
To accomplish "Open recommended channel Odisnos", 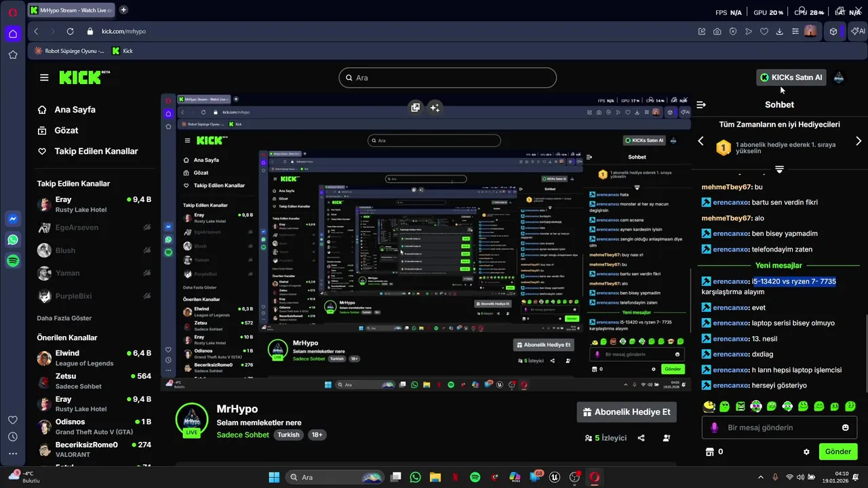I will click(94, 426).
